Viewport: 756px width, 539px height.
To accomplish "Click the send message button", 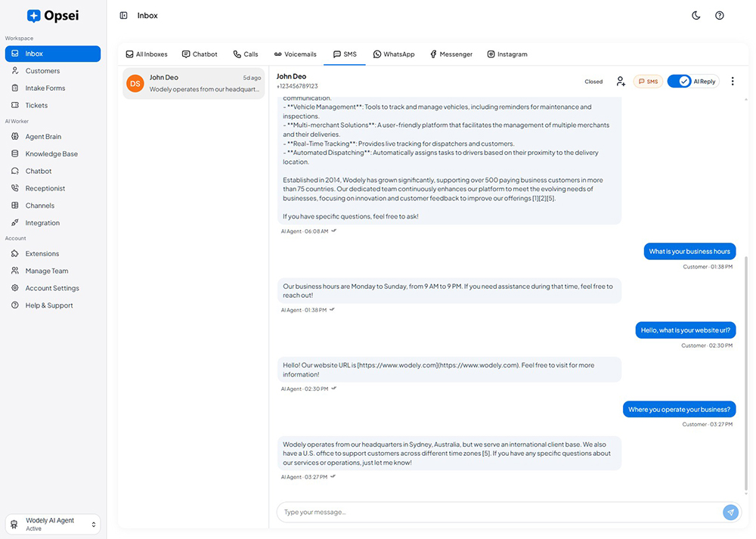I will point(730,512).
